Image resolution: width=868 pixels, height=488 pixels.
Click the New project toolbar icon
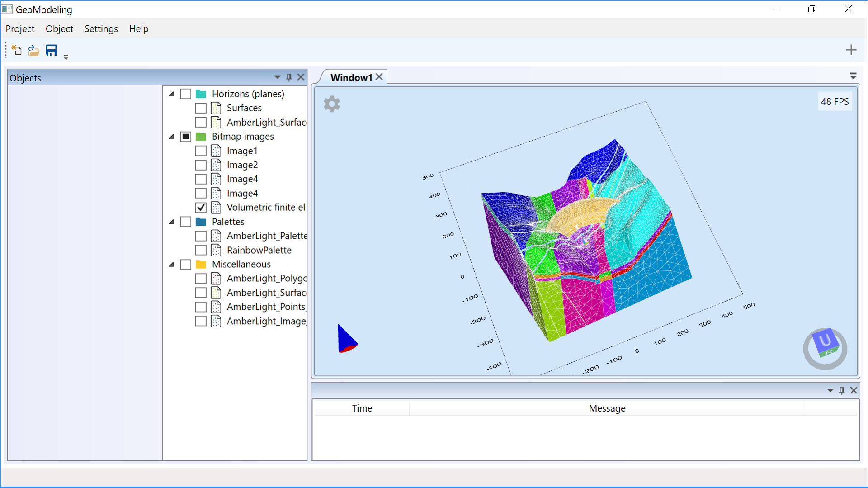pyautogui.click(x=16, y=50)
